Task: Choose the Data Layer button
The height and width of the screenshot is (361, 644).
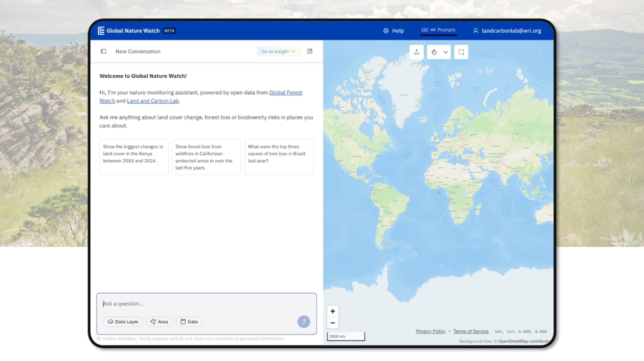Action: 123,322
